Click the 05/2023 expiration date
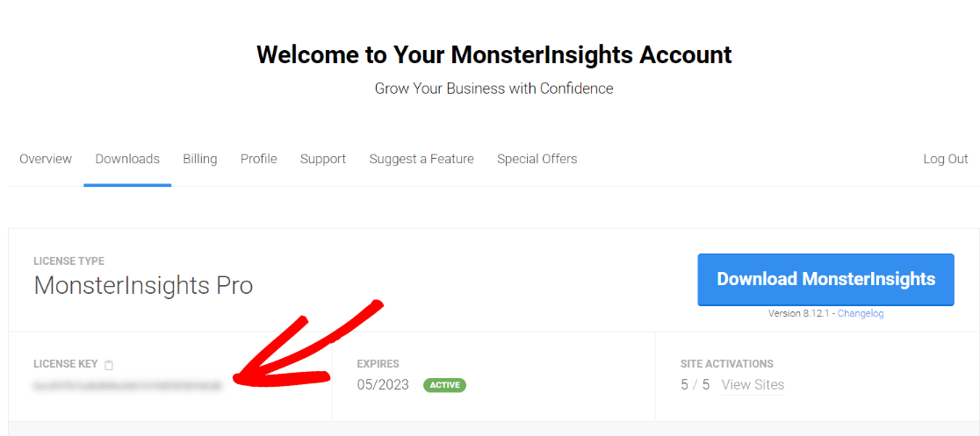The height and width of the screenshot is (436, 980). [x=383, y=385]
